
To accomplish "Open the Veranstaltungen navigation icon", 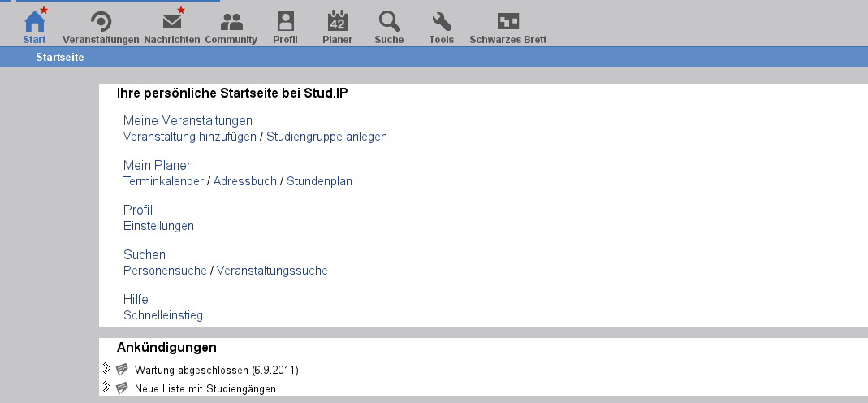I will [101, 21].
